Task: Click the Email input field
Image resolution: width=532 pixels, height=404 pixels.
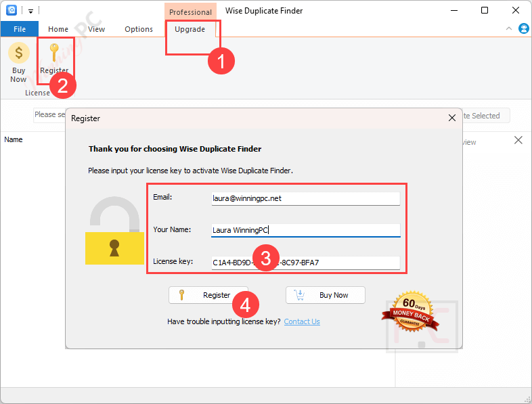Action: click(x=306, y=199)
